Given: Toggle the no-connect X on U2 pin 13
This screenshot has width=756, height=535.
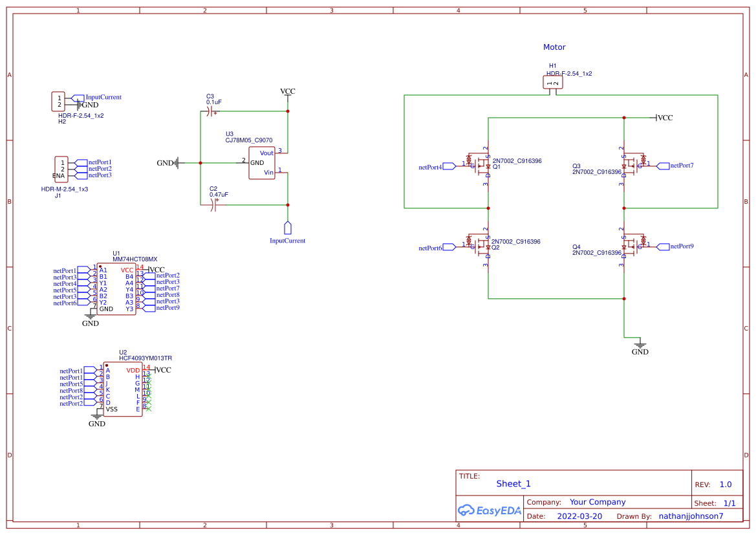Looking at the screenshot, I should (148, 376).
